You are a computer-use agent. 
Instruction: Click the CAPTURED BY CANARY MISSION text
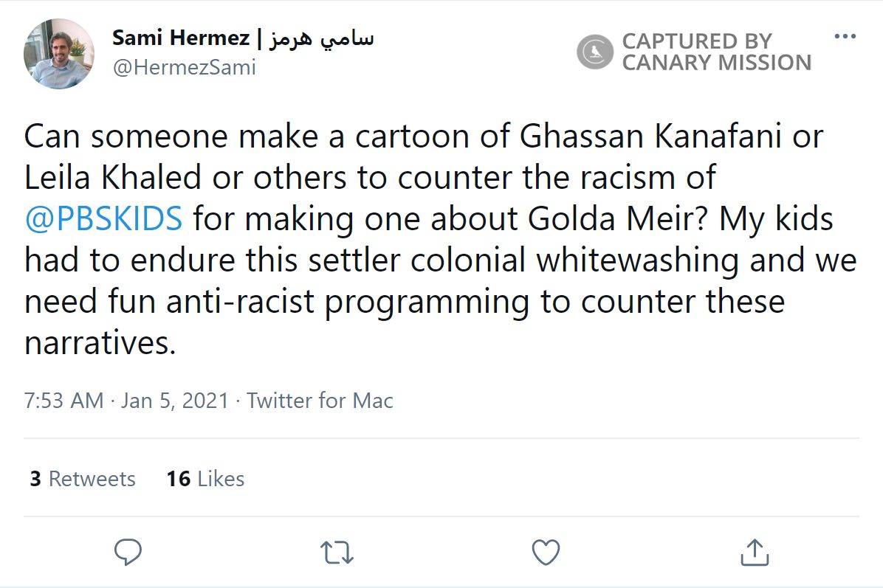click(716, 52)
